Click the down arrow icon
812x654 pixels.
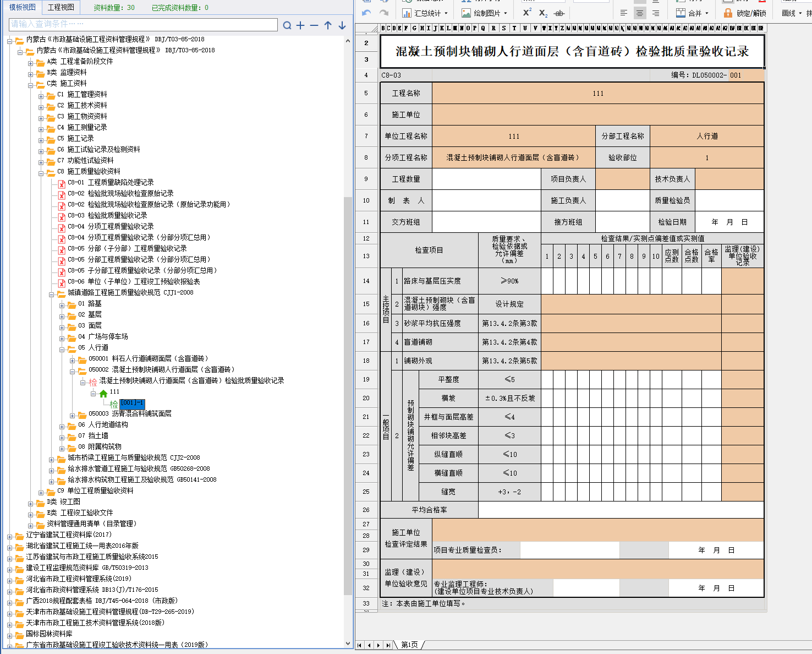coord(342,25)
